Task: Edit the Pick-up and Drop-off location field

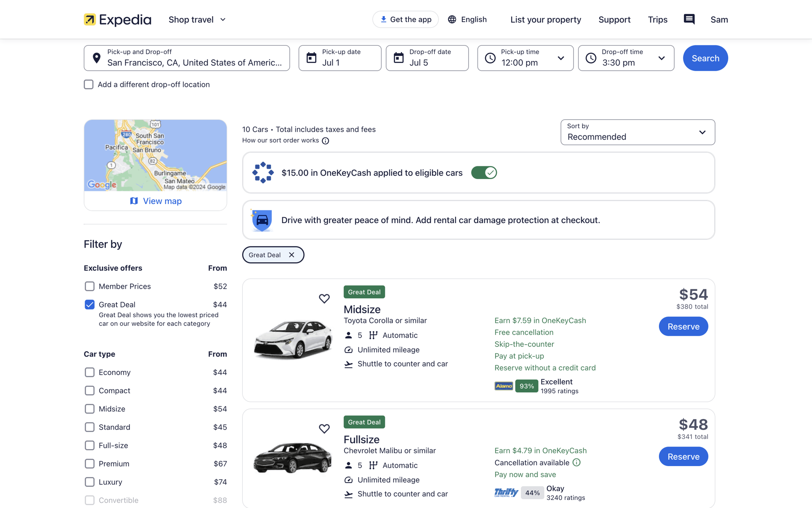Action: pos(187,58)
